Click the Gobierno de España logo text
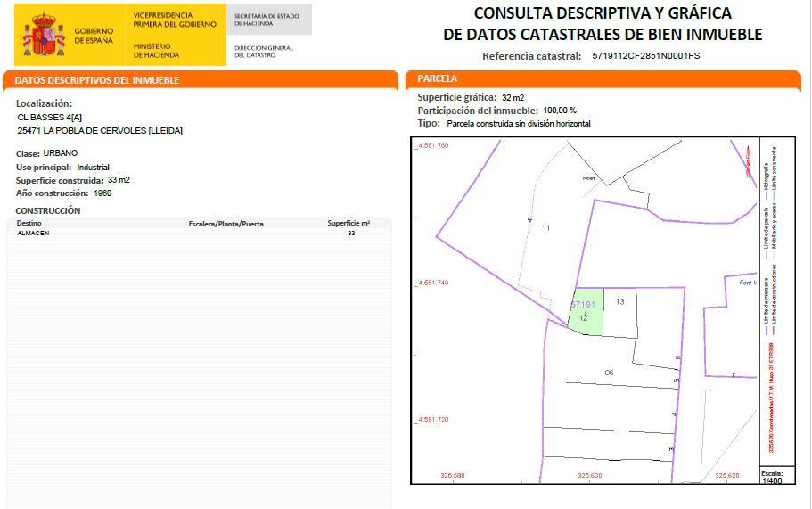Screen dimensions: 812x509 pyautogui.click(x=94, y=36)
